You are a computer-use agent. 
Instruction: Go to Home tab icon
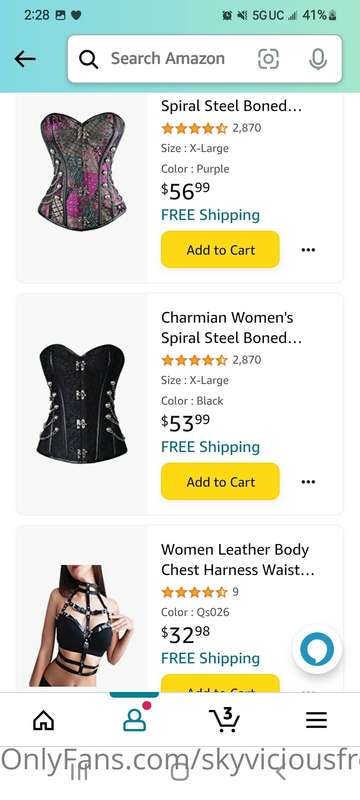43,720
